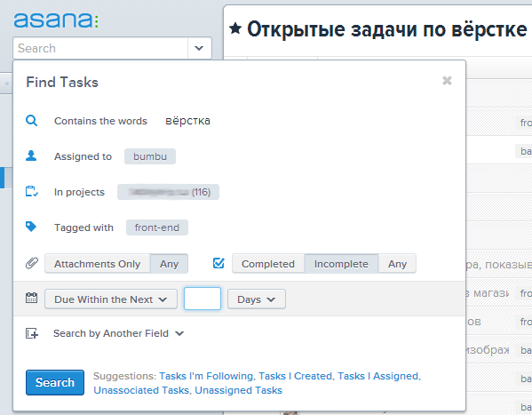The height and width of the screenshot is (415, 532).
Task: Click the calendar due date icon
Action: [32, 299]
